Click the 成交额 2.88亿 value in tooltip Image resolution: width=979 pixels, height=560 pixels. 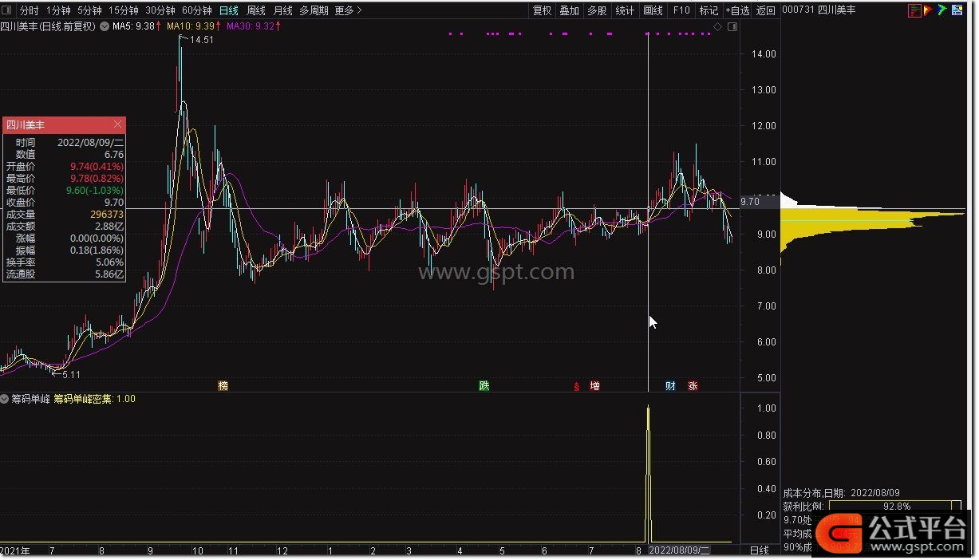tap(109, 227)
